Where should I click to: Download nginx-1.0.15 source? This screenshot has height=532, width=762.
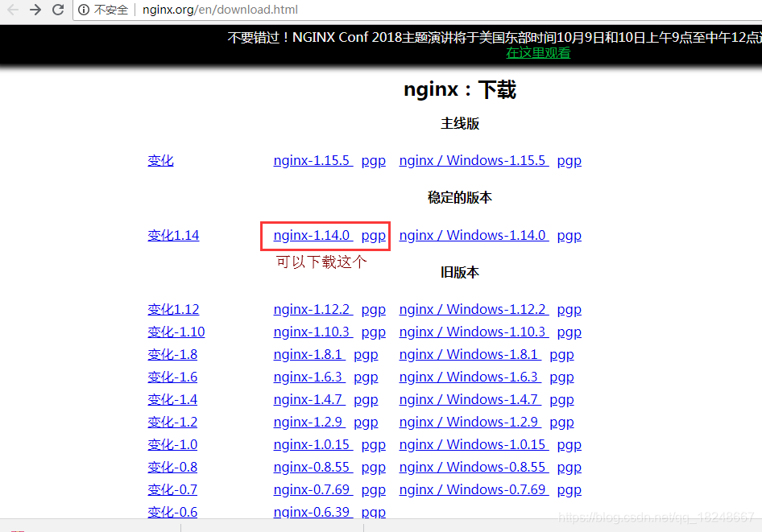(313, 445)
